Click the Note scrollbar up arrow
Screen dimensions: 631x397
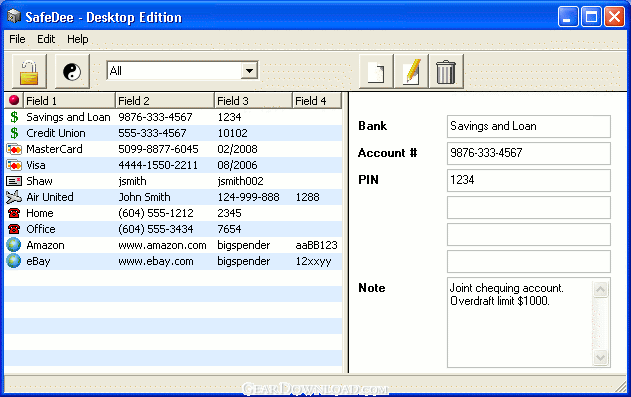[x=600, y=289]
